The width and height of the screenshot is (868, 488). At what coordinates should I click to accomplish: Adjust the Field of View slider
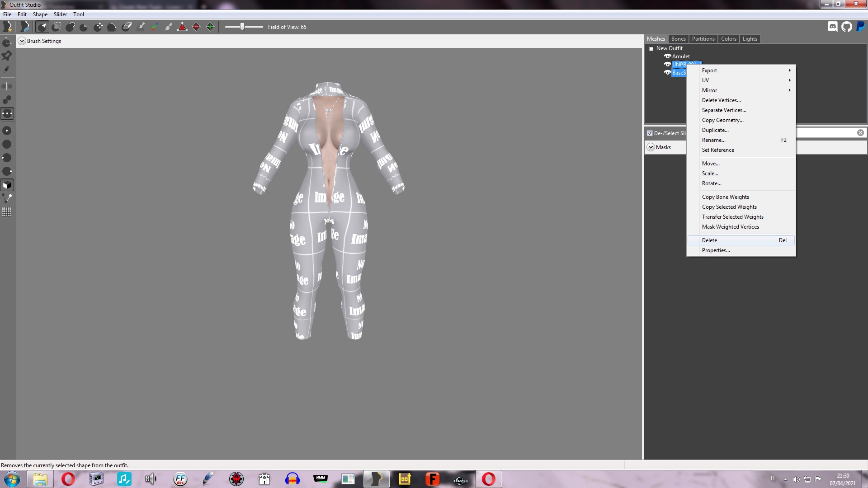coord(243,27)
